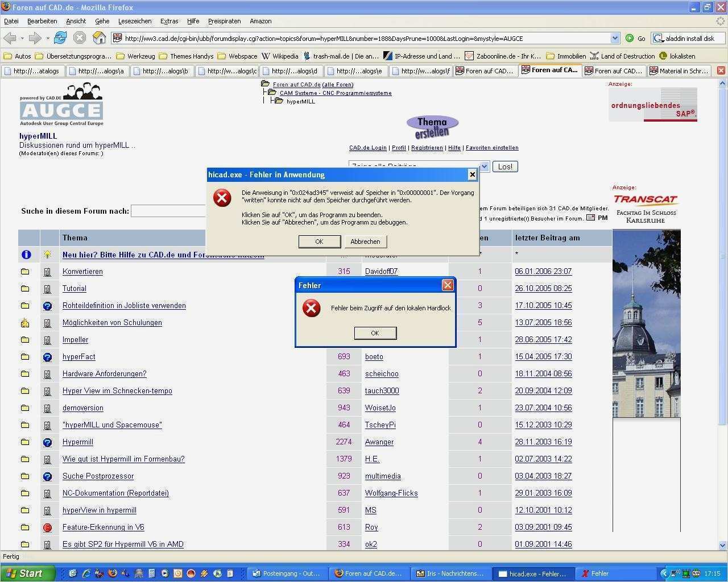
Task: Open the Autos bookmark folder
Action: click(x=17, y=56)
